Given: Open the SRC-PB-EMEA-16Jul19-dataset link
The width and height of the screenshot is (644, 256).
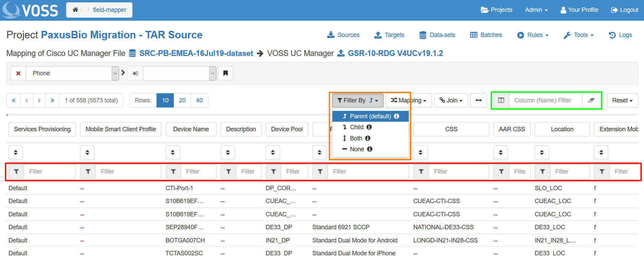Looking at the screenshot, I should point(196,53).
